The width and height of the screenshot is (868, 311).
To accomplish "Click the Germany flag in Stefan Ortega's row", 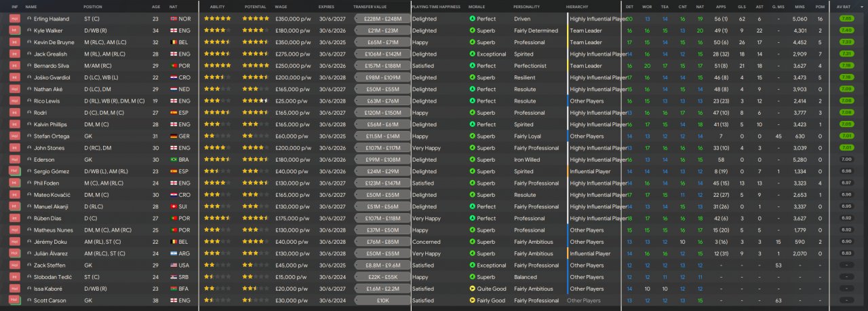I will point(174,136).
